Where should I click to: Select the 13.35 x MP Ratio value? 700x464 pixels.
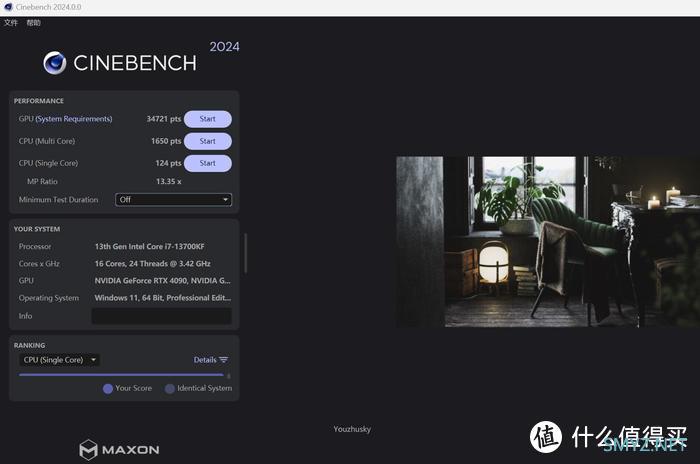tap(169, 181)
